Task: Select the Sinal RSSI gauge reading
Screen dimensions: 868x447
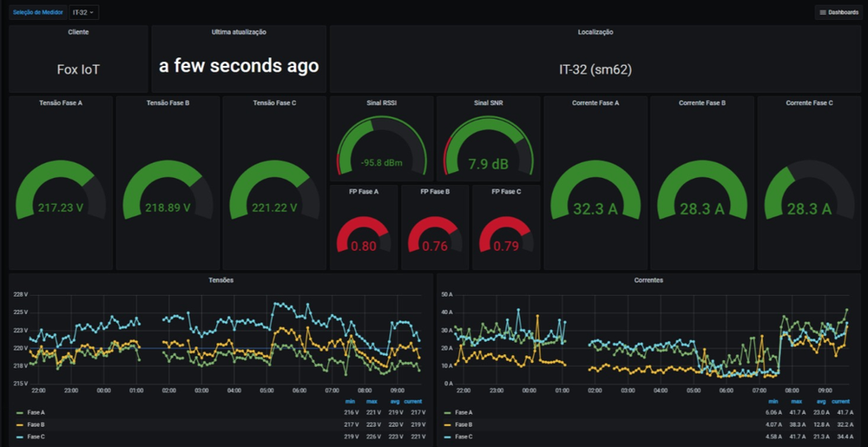Action: coord(382,163)
